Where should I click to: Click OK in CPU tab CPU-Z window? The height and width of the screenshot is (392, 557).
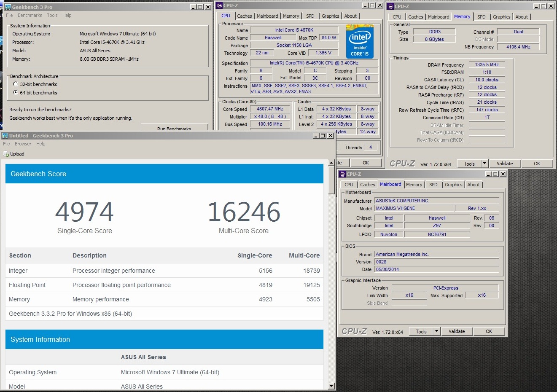pos(366,163)
